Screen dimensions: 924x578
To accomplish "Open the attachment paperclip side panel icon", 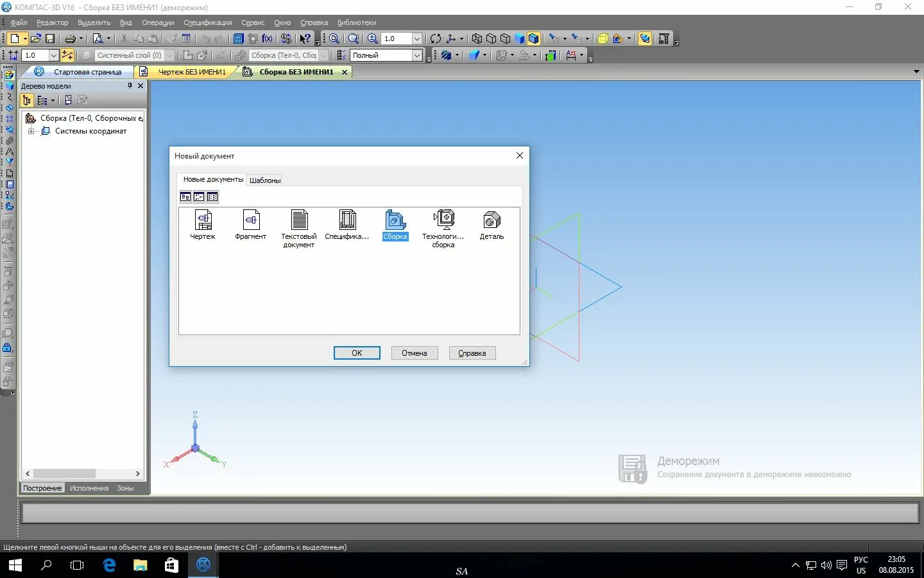I will 9,140.
